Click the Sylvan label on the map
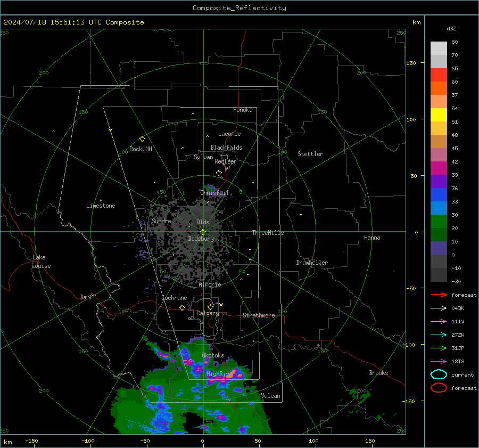This screenshot has width=479, height=448. coord(203,157)
